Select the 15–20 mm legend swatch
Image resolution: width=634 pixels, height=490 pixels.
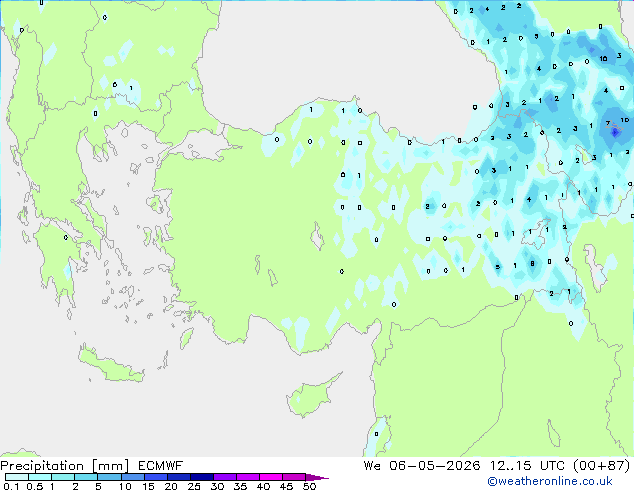coord(155,477)
